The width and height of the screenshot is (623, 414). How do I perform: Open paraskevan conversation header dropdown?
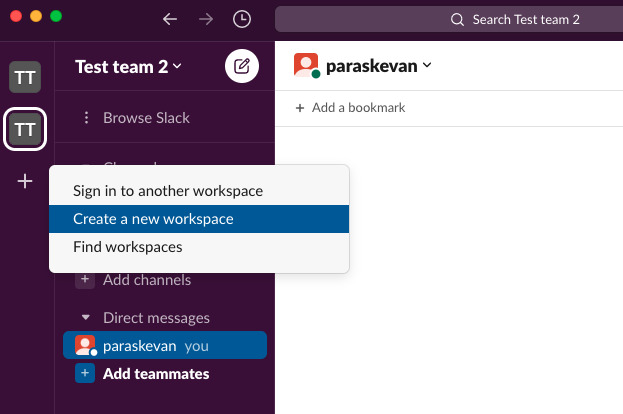tap(379, 66)
